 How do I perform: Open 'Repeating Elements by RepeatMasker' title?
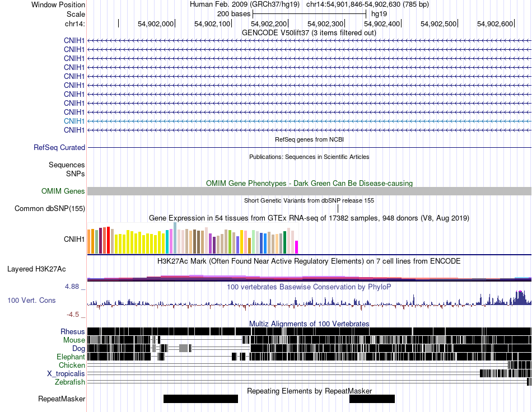click(x=309, y=391)
